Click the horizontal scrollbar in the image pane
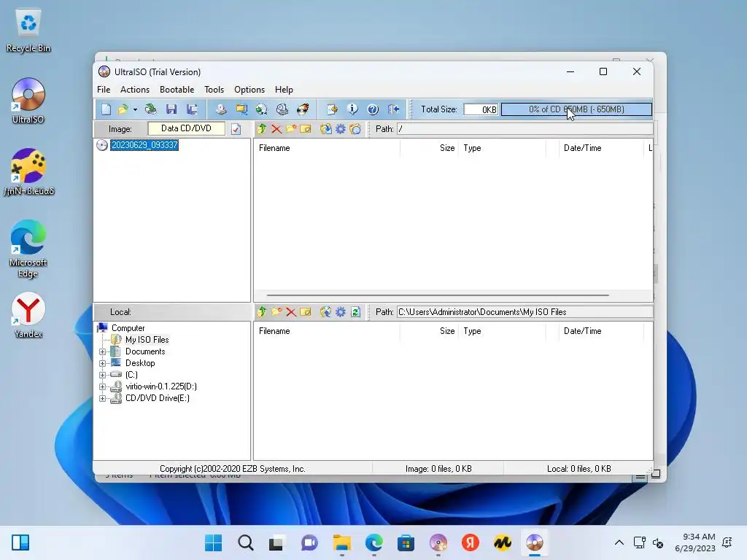 pos(438,295)
